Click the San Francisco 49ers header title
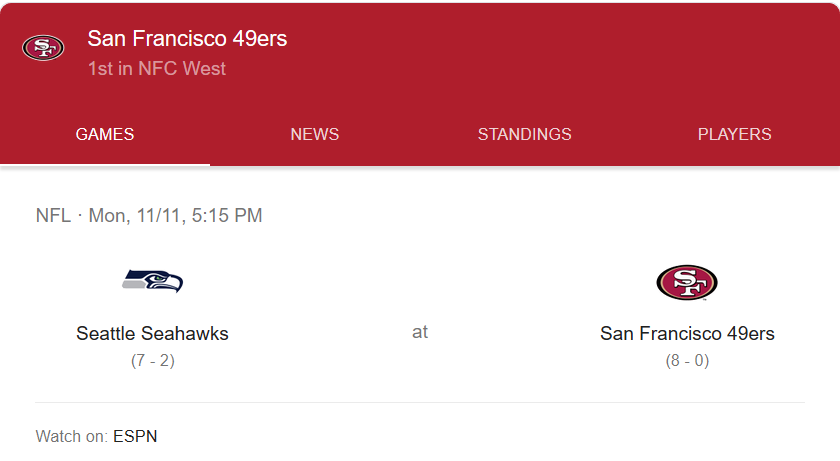840x461 pixels. click(x=187, y=39)
